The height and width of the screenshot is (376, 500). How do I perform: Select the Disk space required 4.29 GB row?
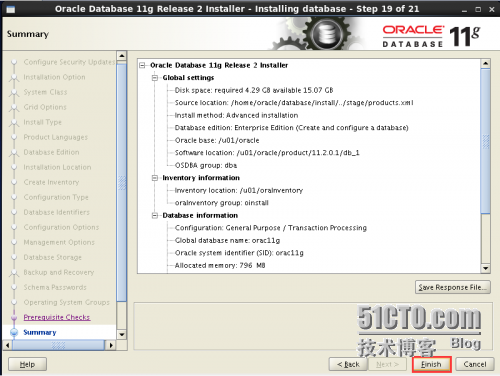[254, 90]
